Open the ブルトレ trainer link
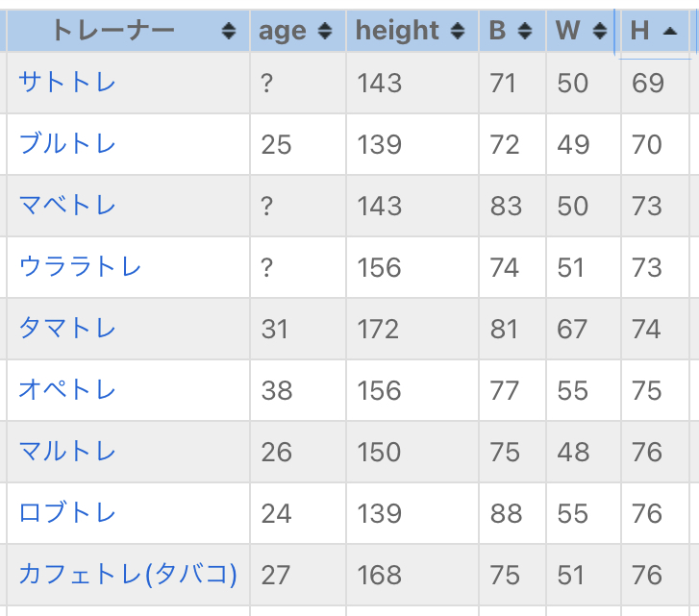Screen dimensions: 699x616 67,144
